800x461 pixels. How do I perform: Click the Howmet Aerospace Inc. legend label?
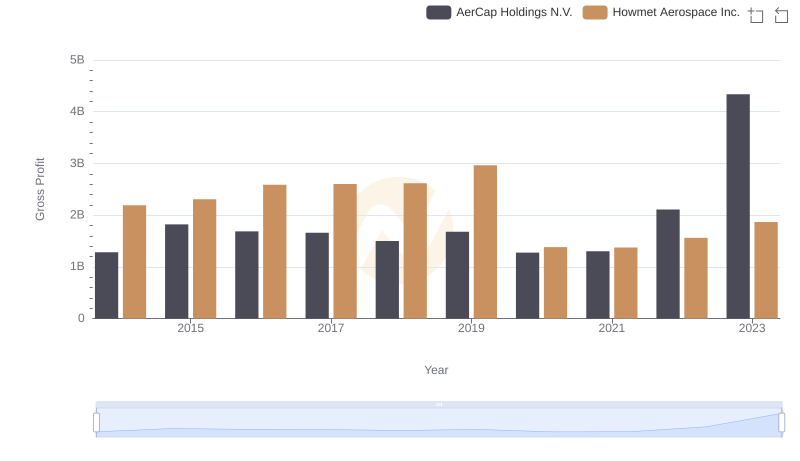676,12
